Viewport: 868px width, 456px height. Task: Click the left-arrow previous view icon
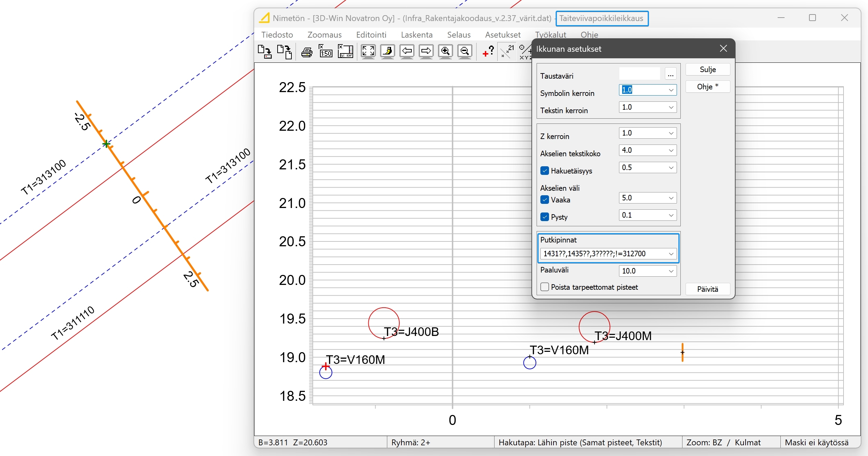(407, 52)
